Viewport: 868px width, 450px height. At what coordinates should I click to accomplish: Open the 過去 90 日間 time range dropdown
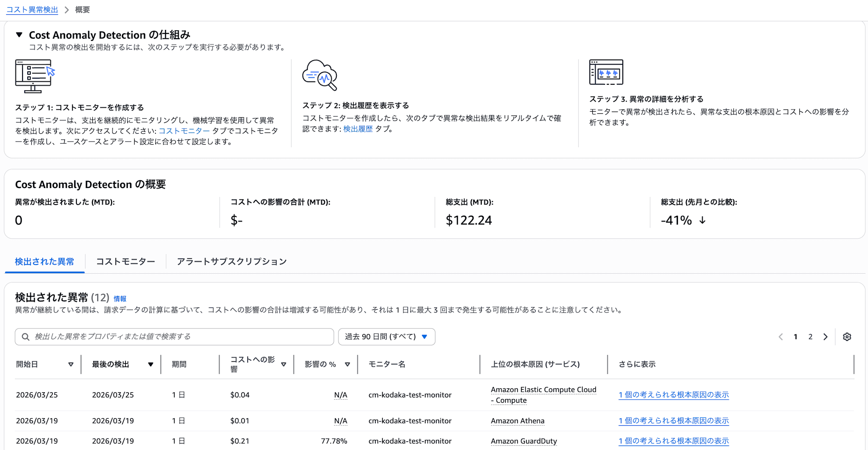(386, 337)
